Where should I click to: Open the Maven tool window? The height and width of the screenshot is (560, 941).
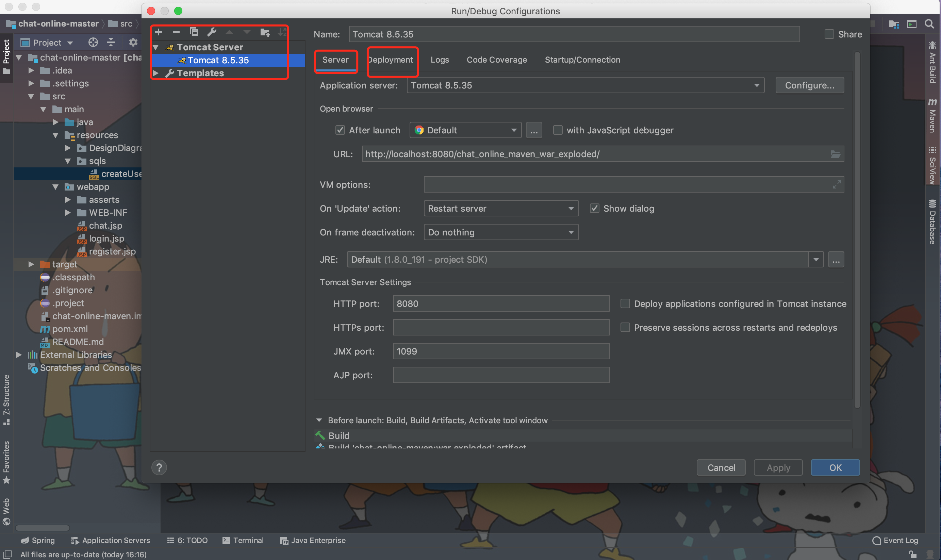(x=932, y=116)
